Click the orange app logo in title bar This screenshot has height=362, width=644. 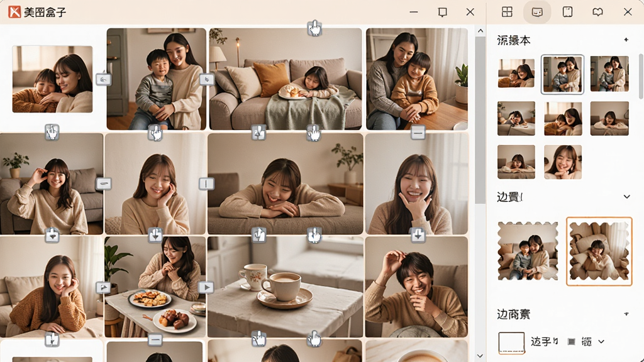[x=14, y=12]
